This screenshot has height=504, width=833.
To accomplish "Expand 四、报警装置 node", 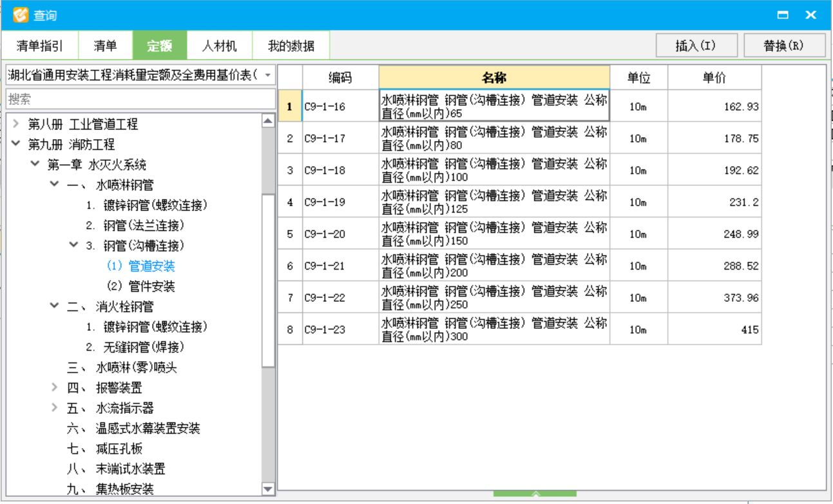I will click(x=54, y=387).
